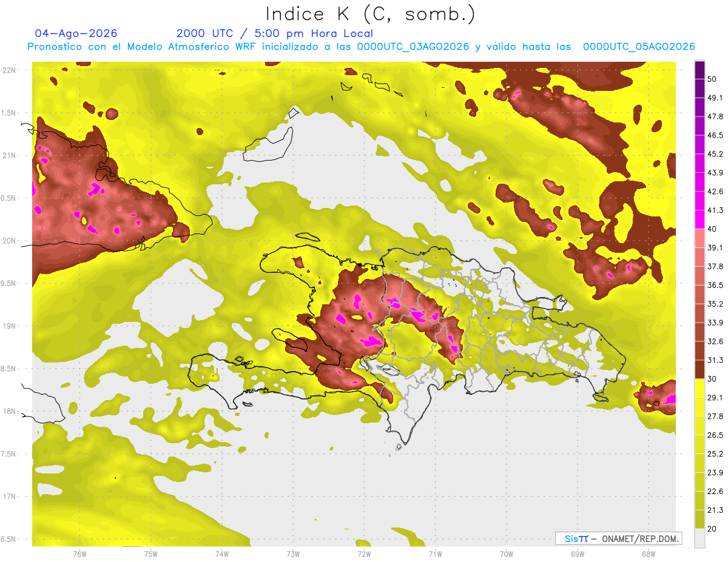The height and width of the screenshot is (562, 728).
Task: Click the legend value '37.8'
Action: coord(715,266)
